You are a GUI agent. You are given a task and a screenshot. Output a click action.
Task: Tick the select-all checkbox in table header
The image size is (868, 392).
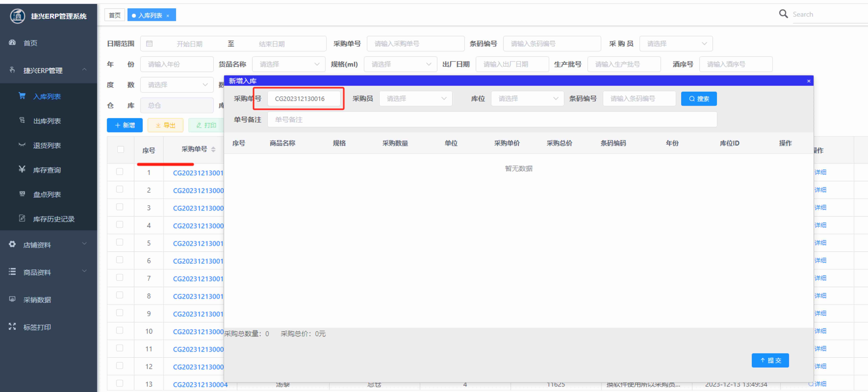[121, 149]
